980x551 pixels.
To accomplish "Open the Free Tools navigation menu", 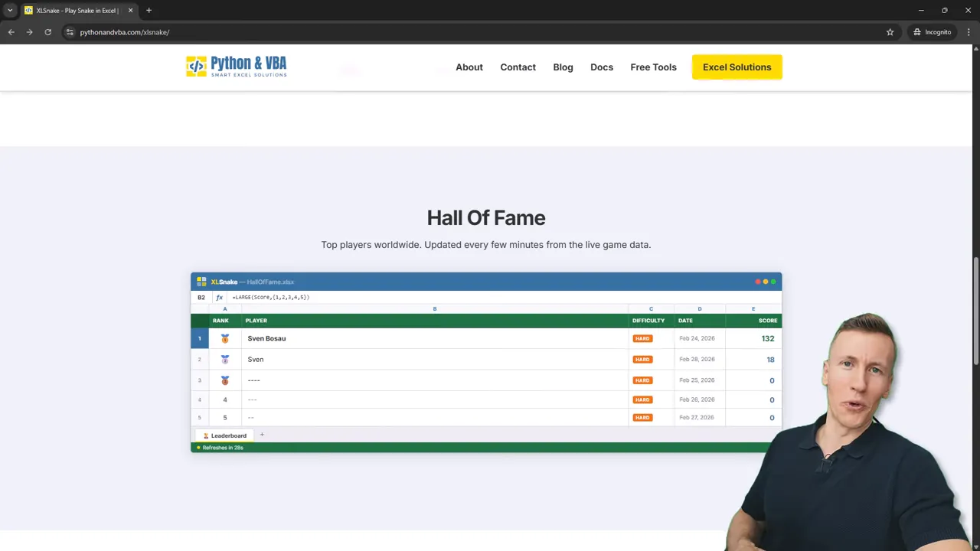I will click(x=653, y=67).
